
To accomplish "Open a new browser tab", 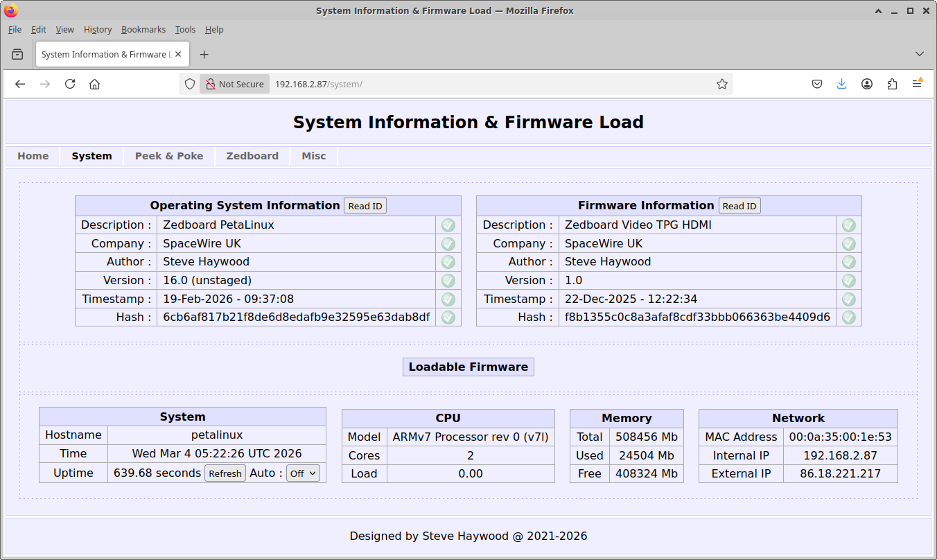I will coord(204,54).
